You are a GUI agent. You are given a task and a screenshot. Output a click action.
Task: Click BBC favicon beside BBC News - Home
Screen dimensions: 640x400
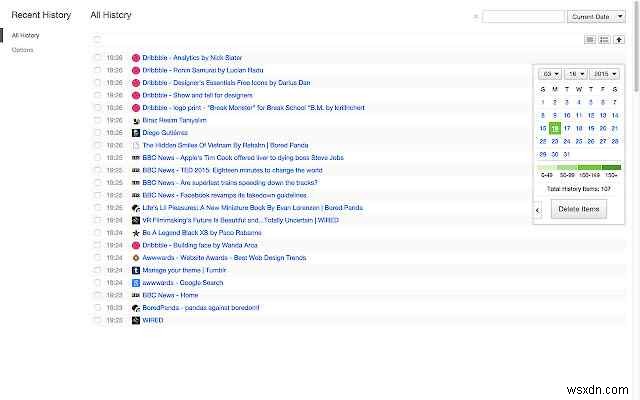pos(136,295)
